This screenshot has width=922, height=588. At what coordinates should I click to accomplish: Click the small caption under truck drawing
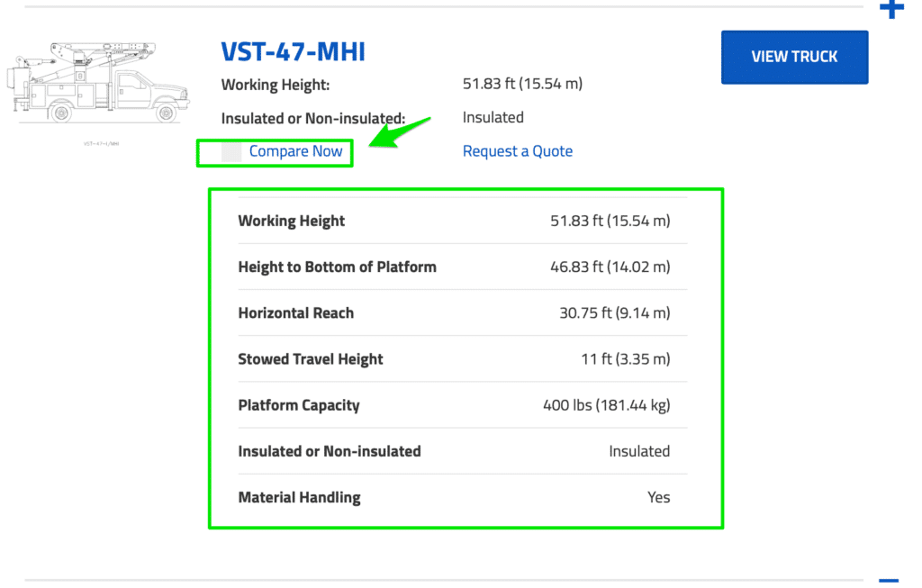coord(101,143)
